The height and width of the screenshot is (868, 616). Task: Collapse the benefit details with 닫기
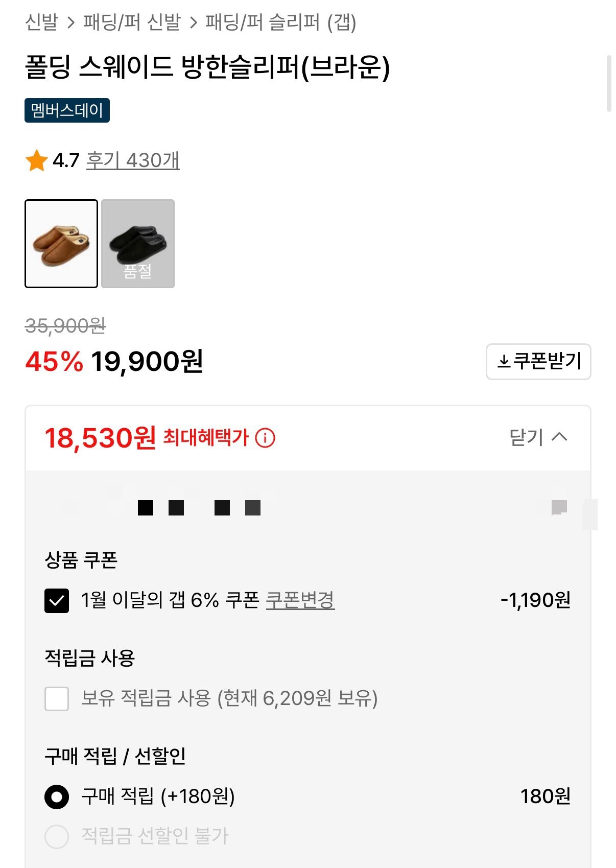click(538, 437)
